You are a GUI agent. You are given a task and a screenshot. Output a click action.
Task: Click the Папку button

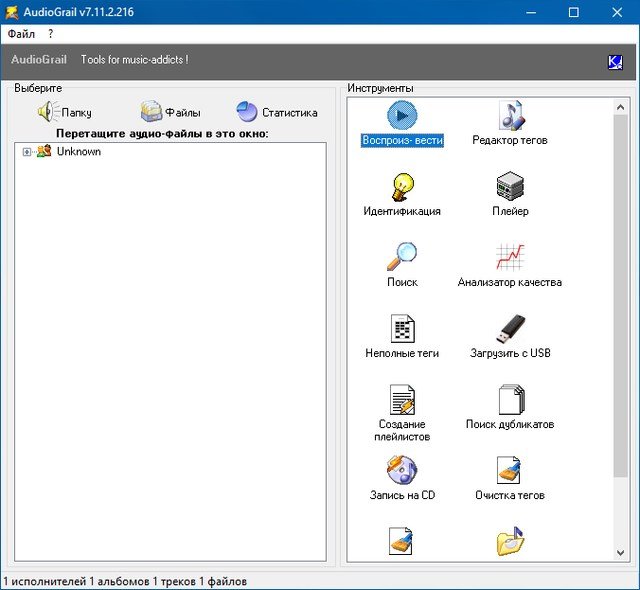[x=64, y=112]
